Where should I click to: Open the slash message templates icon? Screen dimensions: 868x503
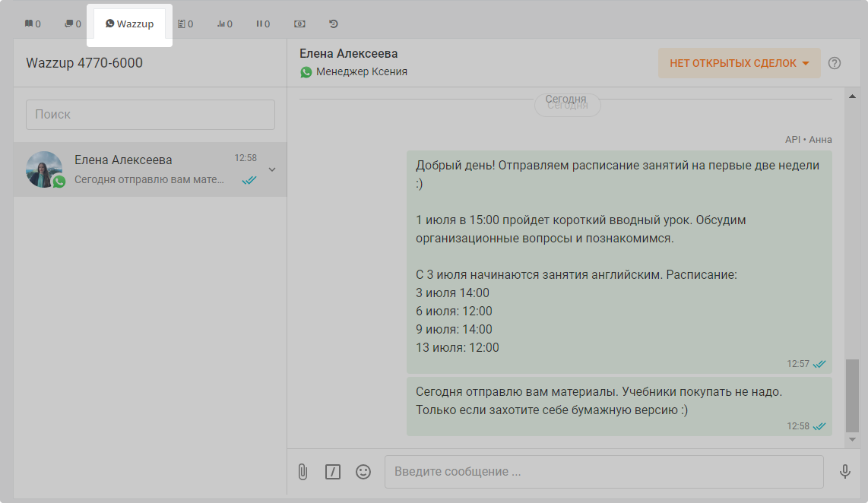[333, 472]
